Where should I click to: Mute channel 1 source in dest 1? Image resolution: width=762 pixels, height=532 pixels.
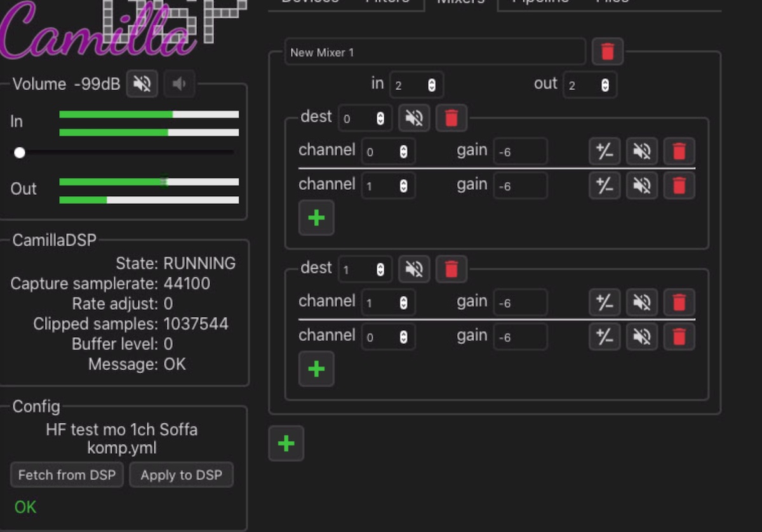coord(642,302)
